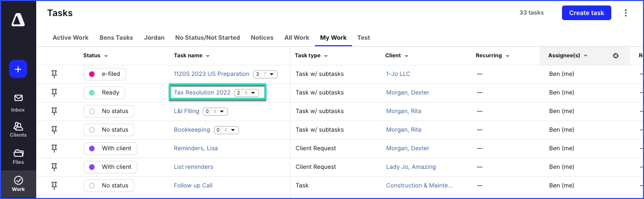
Task: Change With client status on Reminders, Lisa
Action: (110, 148)
